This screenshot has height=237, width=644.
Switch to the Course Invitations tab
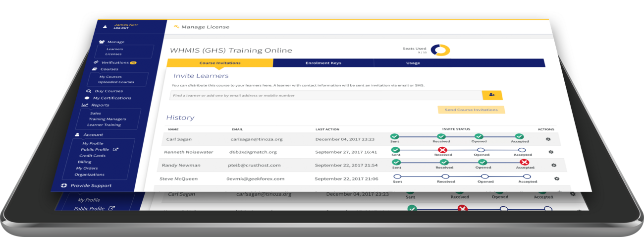(x=220, y=63)
